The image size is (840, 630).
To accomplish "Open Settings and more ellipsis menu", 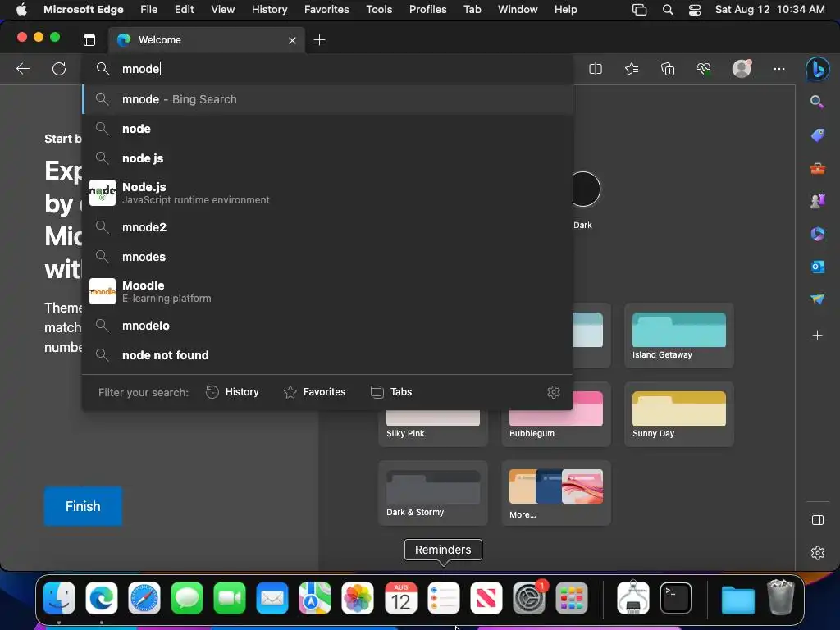I will click(x=779, y=69).
